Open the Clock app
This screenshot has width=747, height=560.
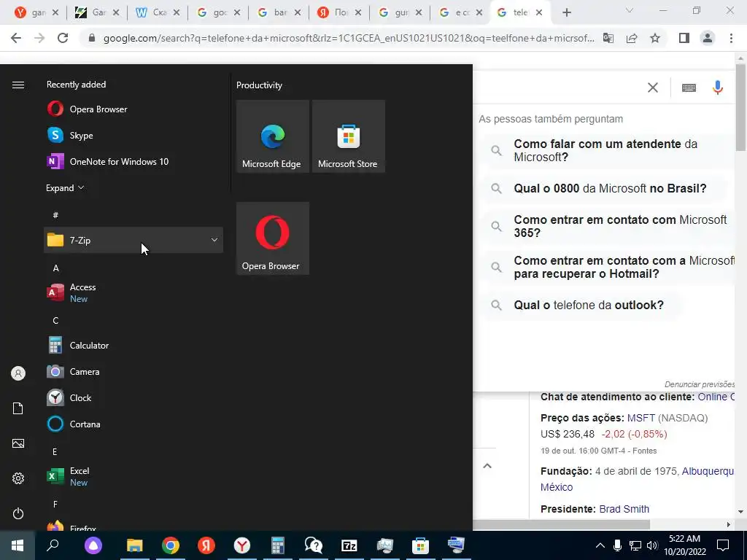coord(133,397)
